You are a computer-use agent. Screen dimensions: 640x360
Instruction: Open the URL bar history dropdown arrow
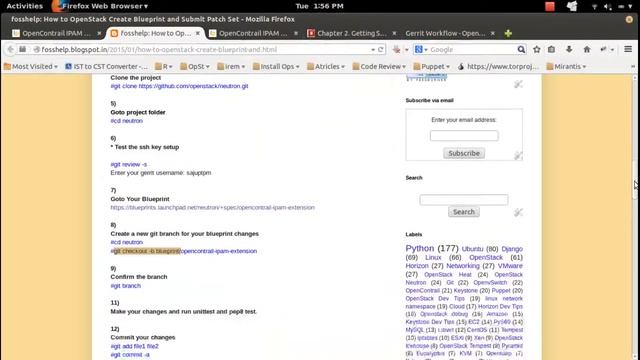373,50
